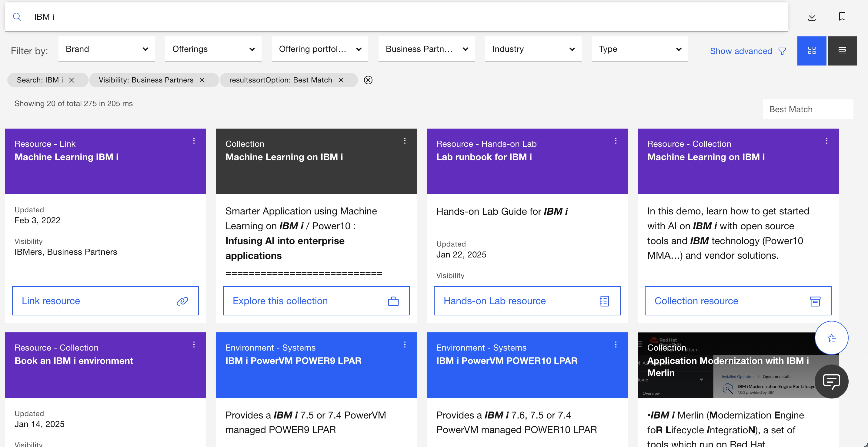
Task: Click the download results icon
Action: click(812, 16)
